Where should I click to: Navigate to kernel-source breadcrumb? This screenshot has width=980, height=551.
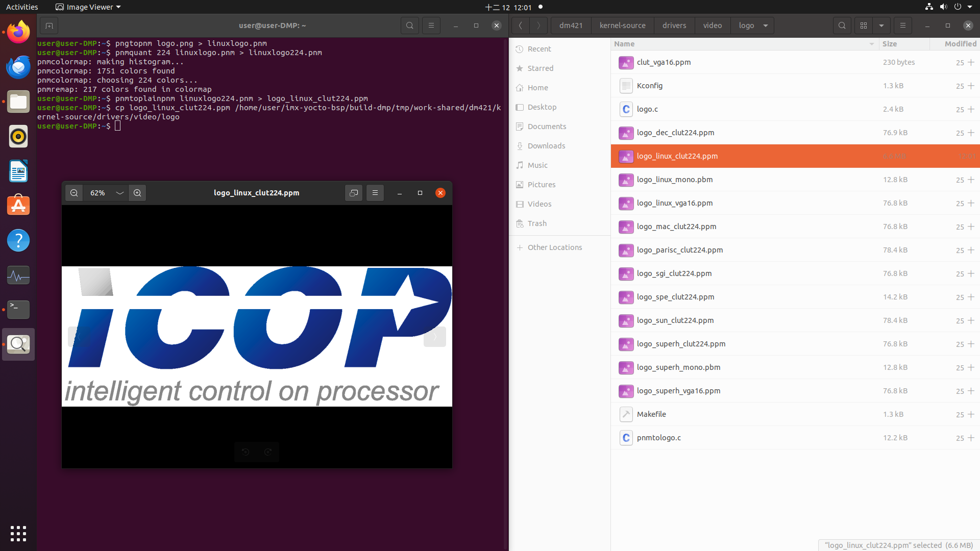pyautogui.click(x=622, y=26)
